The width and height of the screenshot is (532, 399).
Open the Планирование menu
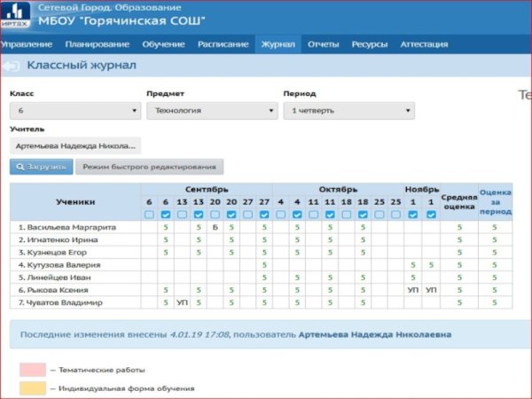(x=97, y=44)
